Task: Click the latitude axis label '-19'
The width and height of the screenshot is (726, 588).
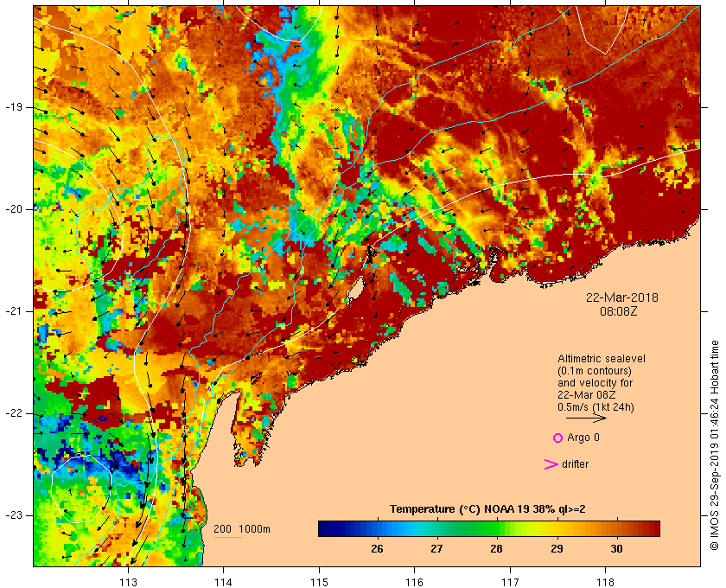Action: (x=14, y=107)
